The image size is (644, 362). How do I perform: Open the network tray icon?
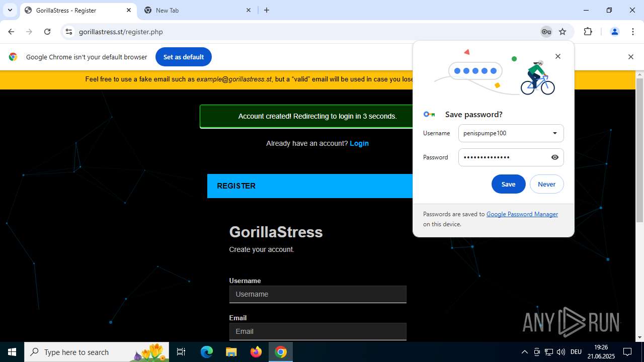(549, 352)
